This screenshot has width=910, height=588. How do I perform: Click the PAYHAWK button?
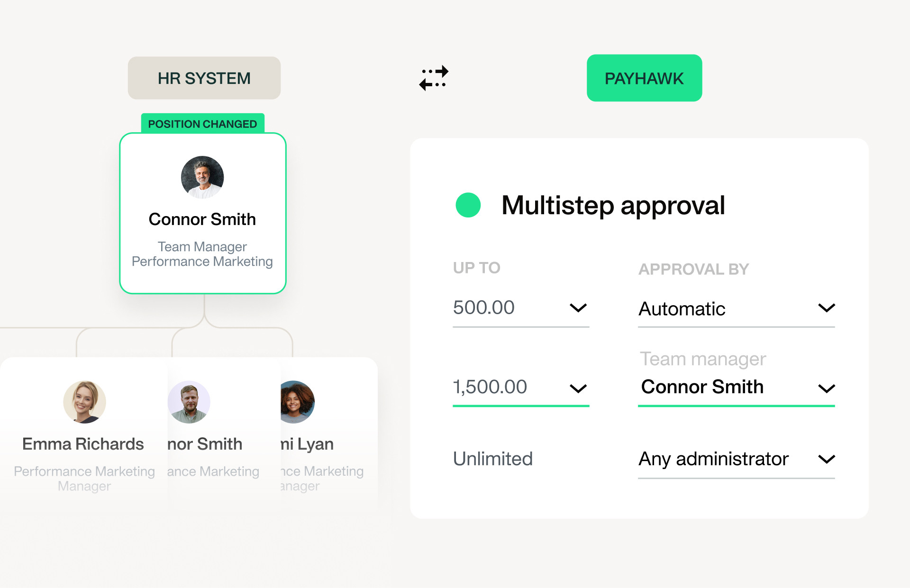pyautogui.click(x=644, y=78)
